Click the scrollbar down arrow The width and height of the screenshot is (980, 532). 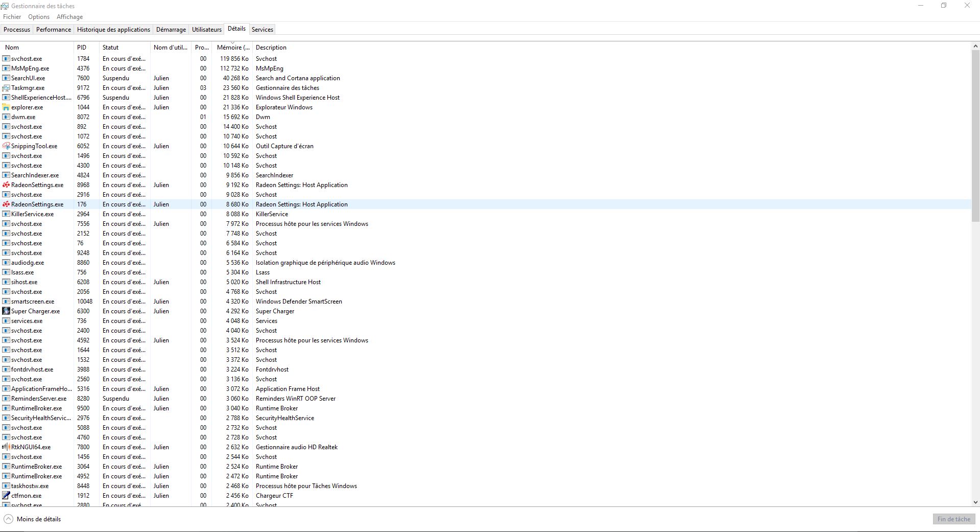[x=975, y=502]
